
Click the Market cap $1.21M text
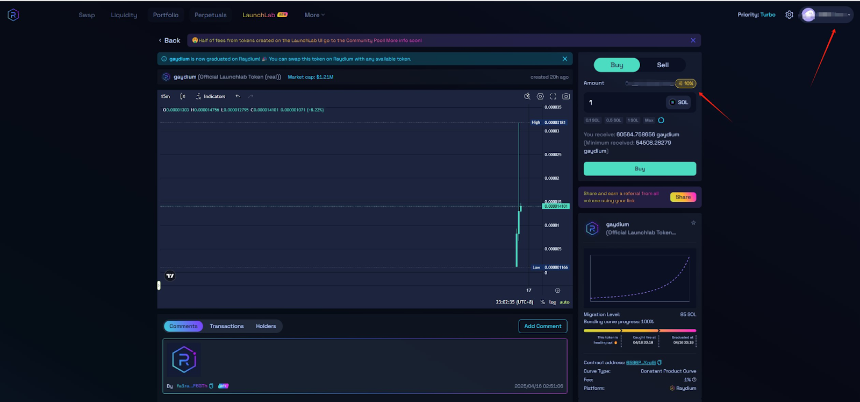(310, 77)
